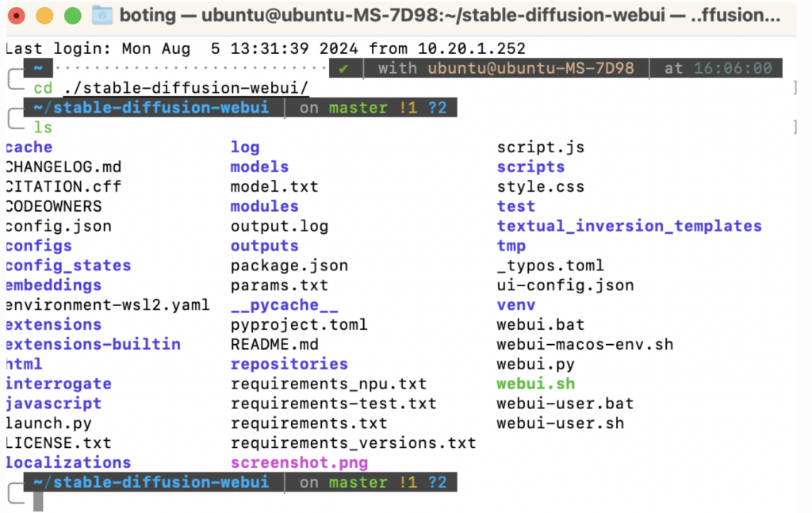Click the interrogate directory name
This screenshot has width=812, height=513.
point(59,384)
